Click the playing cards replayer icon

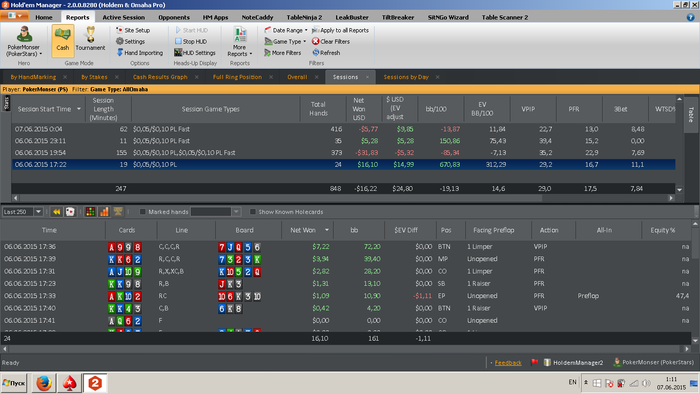tap(70, 212)
